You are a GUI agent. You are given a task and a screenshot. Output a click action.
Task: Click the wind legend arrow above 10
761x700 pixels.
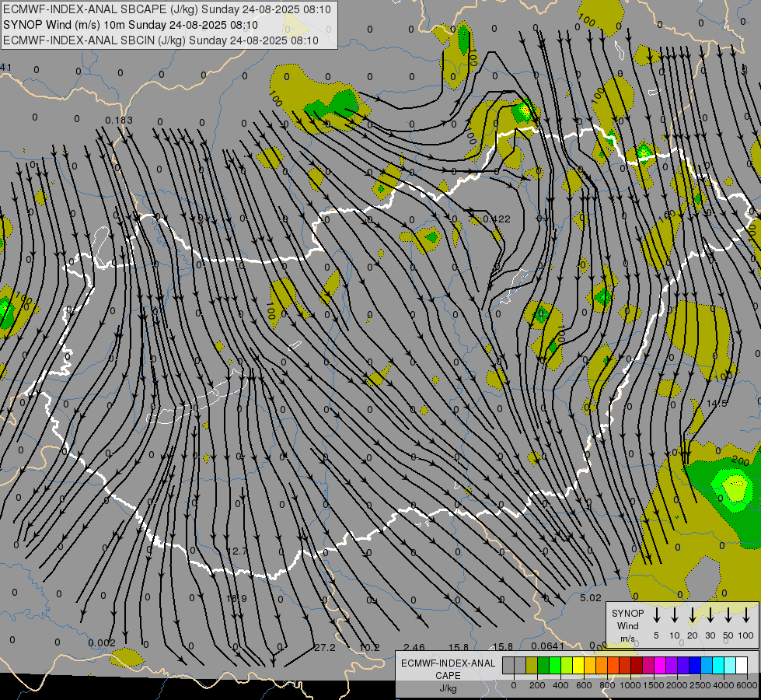click(x=674, y=615)
